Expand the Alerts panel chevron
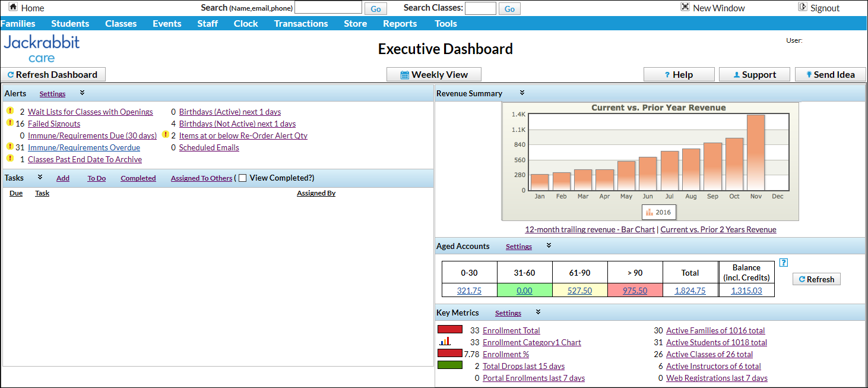 [x=82, y=93]
